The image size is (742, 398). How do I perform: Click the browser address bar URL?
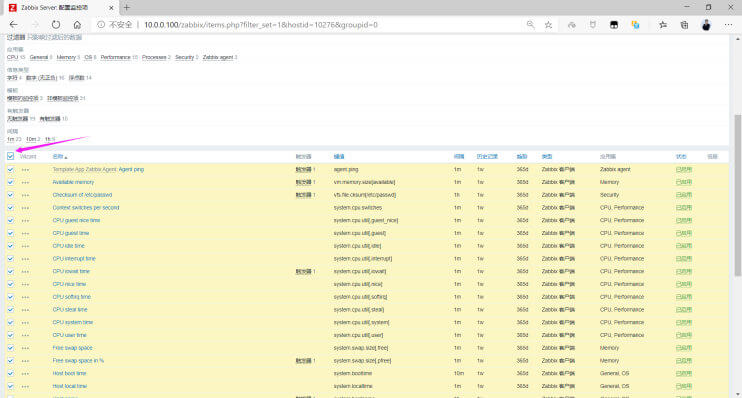(261, 25)
